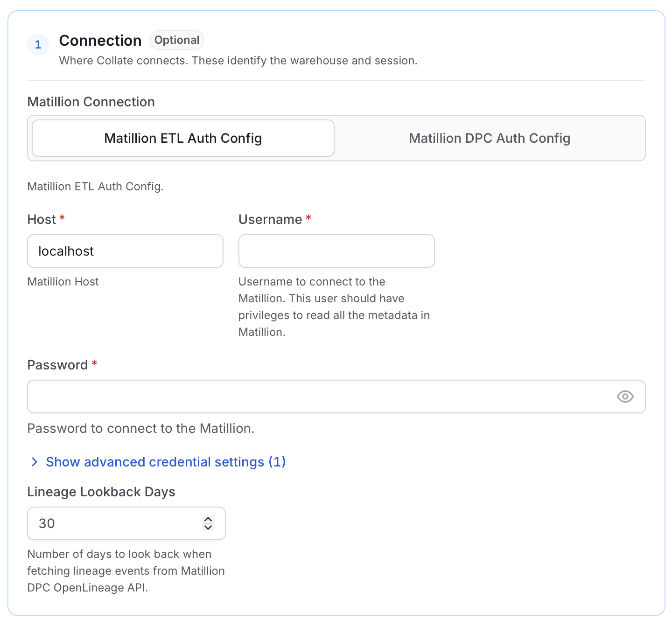Screen dimensions: 672x626
Task: Decrease Lineage Lookback Days with down arrow
Action: [208, 527]
